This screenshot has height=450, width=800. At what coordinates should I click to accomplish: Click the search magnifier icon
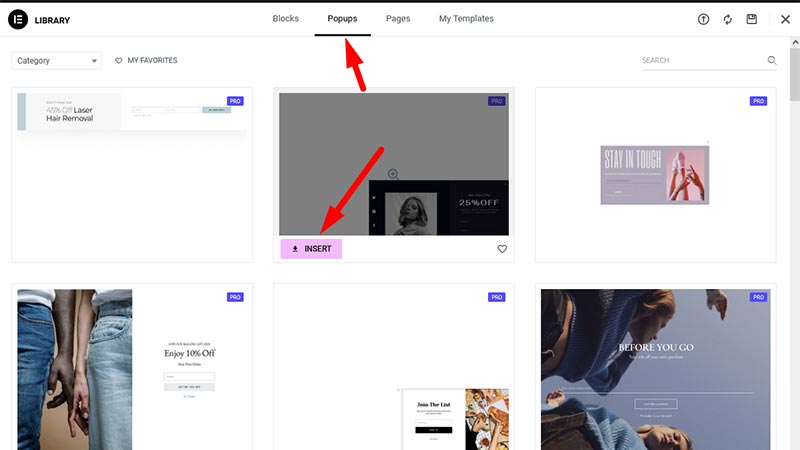pyautogui.click(x=771, y=60)
